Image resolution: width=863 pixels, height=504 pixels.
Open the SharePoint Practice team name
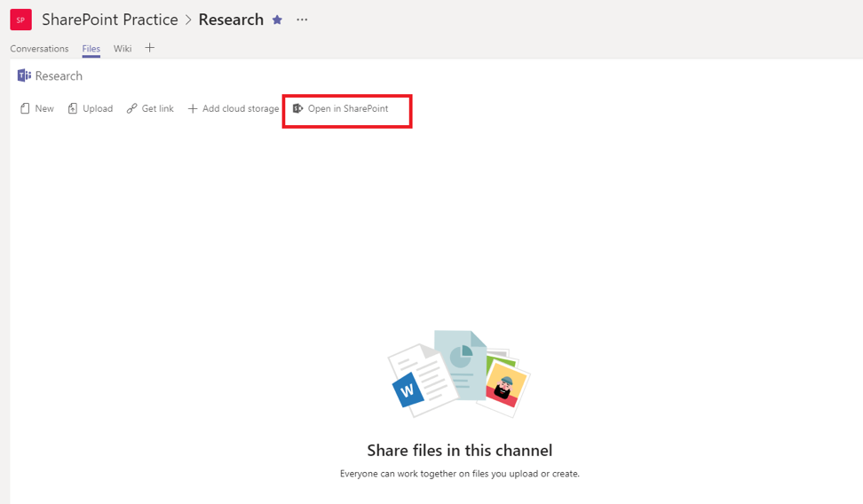(x=110, y=20)
